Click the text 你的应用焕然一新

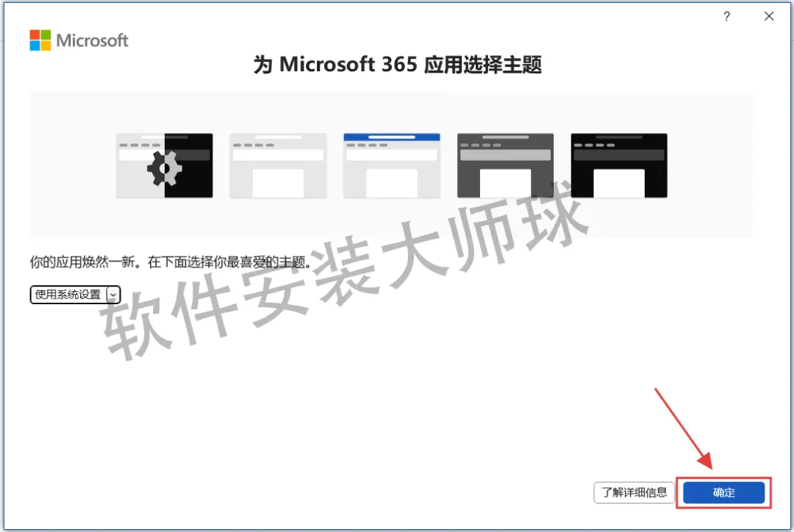click(x=82, y=262)
